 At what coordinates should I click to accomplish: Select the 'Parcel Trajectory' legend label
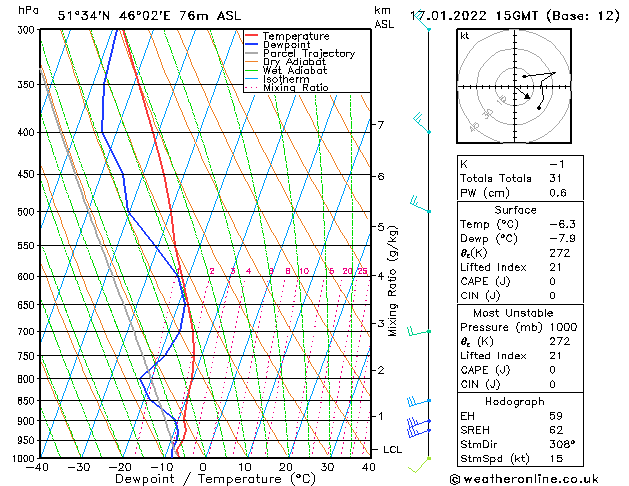point(309,53)
